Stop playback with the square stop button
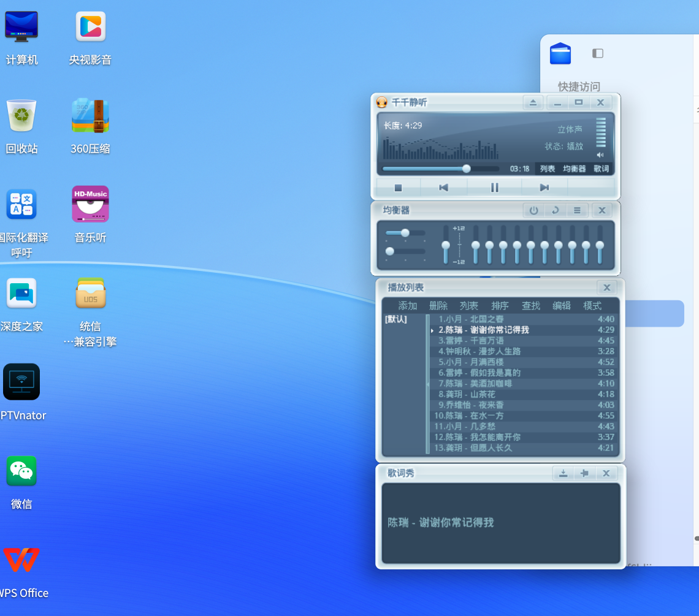 [x=398, y=188]
